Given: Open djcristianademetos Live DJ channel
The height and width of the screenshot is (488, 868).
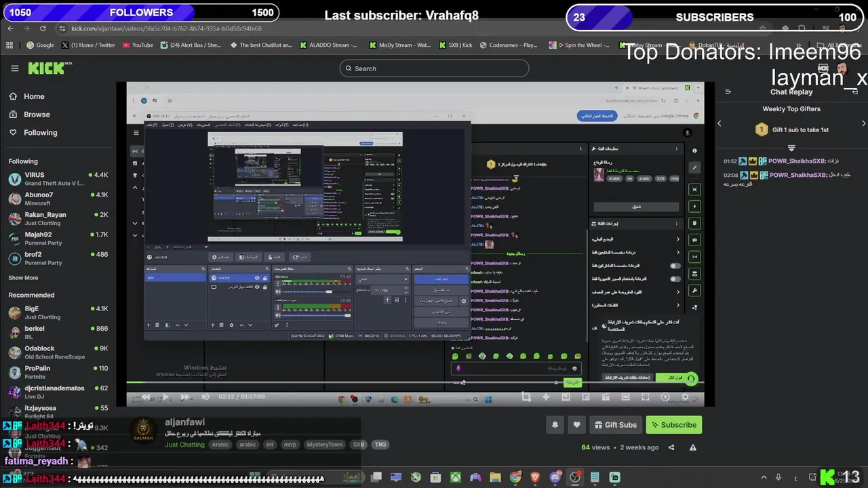Looking at the screenshot, I should (60, 392).
